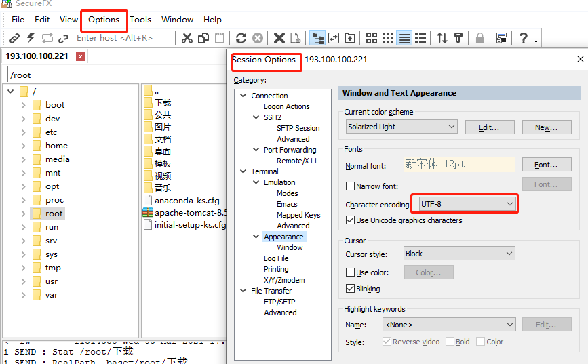Open the Tools menu

(x=140, y=20)
